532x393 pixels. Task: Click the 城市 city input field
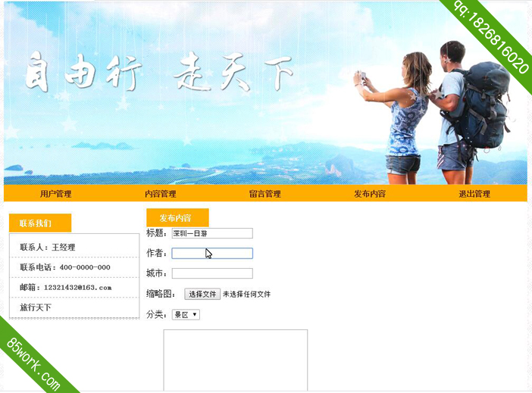[212, 273]
